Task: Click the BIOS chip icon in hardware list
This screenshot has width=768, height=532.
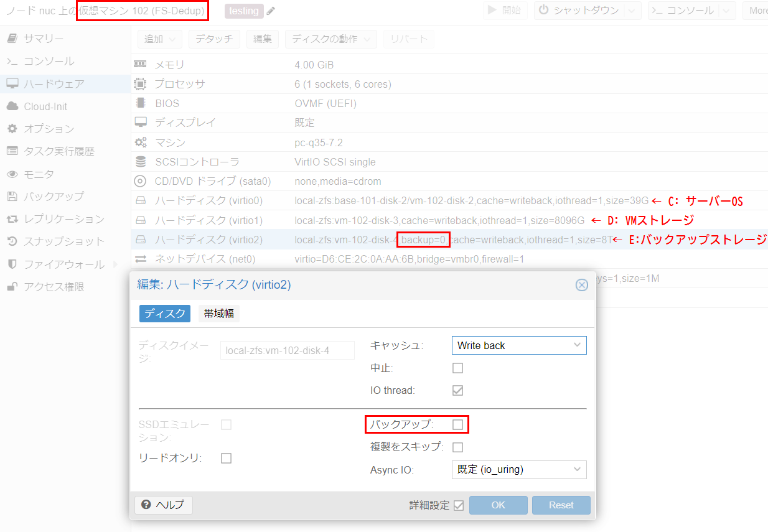Action: (x=141, y=103)
